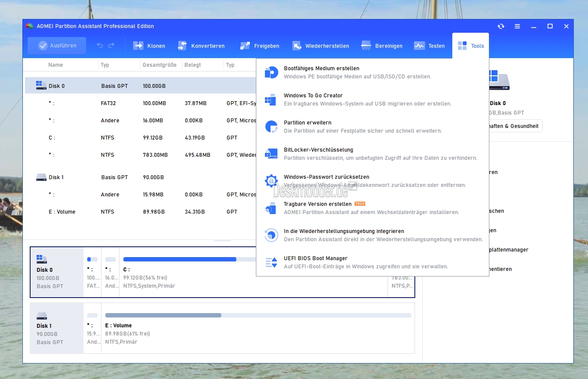
Task: Click the UEFI BIOS Boot Manager icon
Action: click(x=271, y=262)
